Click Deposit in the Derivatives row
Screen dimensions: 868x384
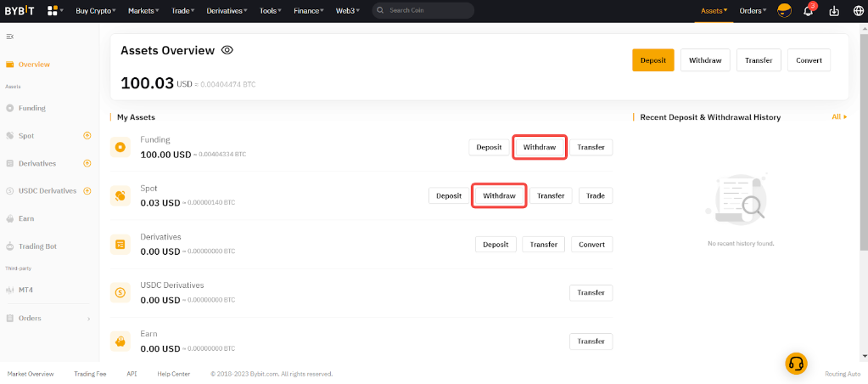[x=496, y=245]
